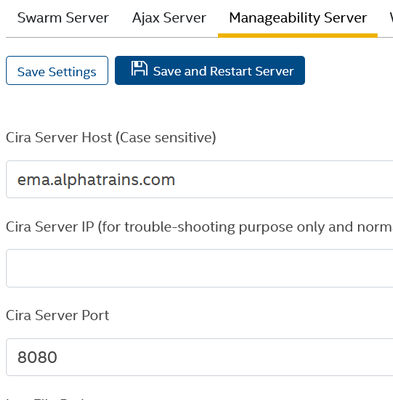Switch to the Swarm Server tab

tap(63, 18)
